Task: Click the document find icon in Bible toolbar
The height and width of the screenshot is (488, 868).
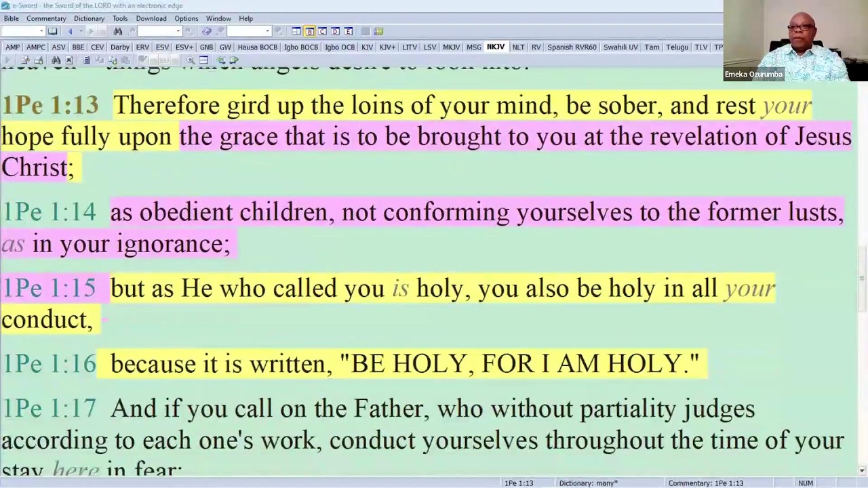Action: [69, 60]
